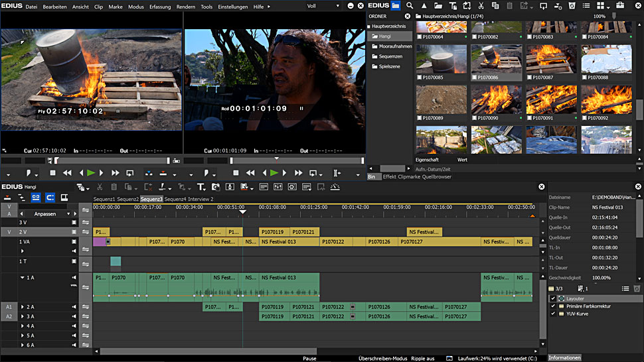Open the Anpassen timeline scale dropdown
This screenshot has width=644, height=362.
click(x=68, y=214)
